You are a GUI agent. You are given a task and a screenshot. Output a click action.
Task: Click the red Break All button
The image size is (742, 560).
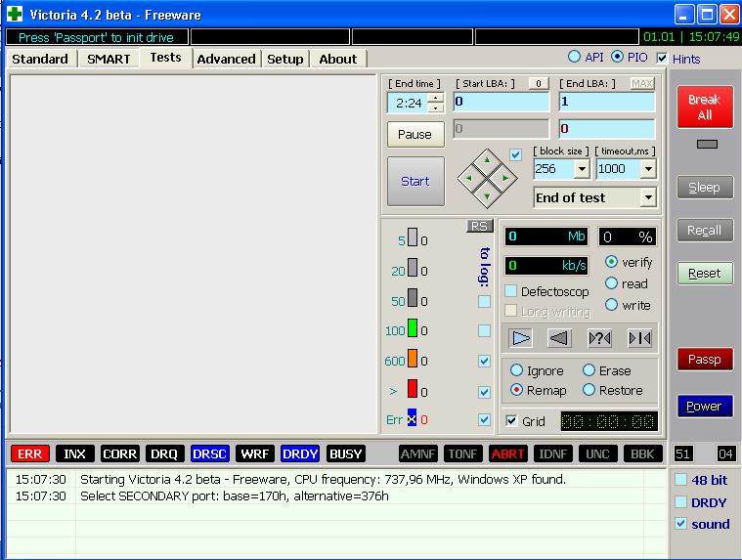click(705, 107)
